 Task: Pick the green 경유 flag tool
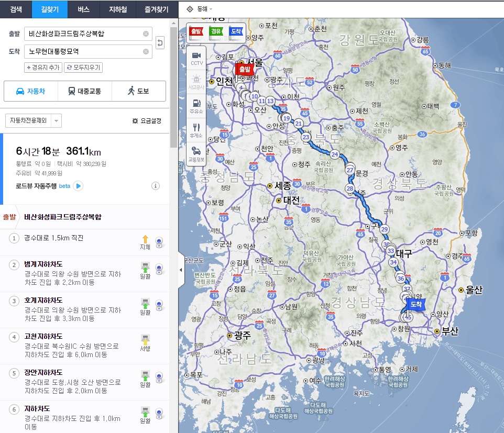pyautogui.click(x=215, y=32)
